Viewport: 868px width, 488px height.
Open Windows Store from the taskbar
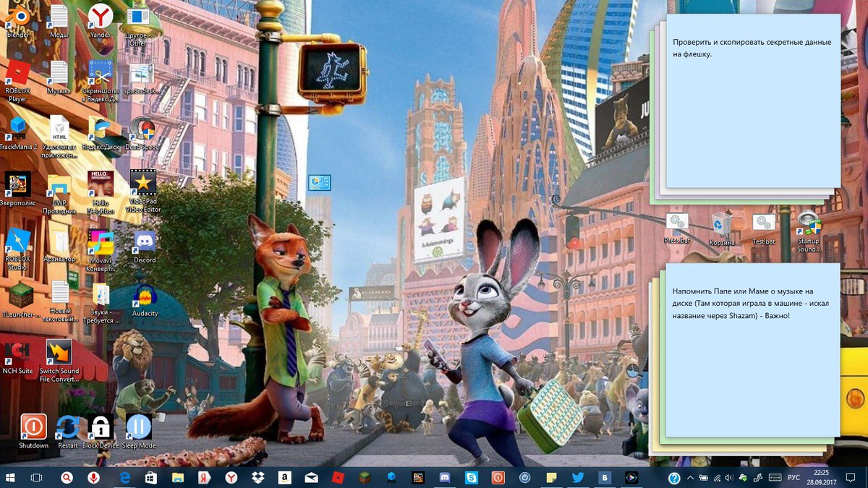150,477
